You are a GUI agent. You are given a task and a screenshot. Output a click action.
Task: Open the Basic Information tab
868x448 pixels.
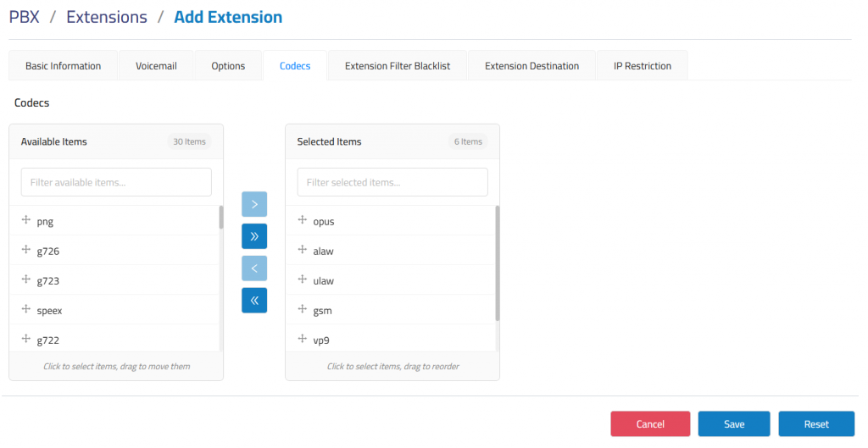(x=63, y=66)
